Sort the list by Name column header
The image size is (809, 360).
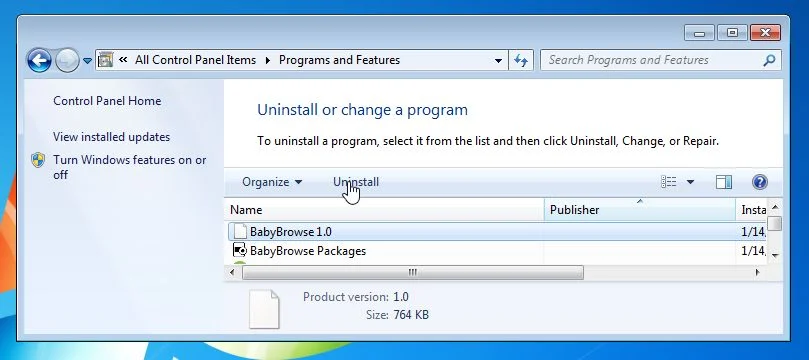click(x=384, y=210)
